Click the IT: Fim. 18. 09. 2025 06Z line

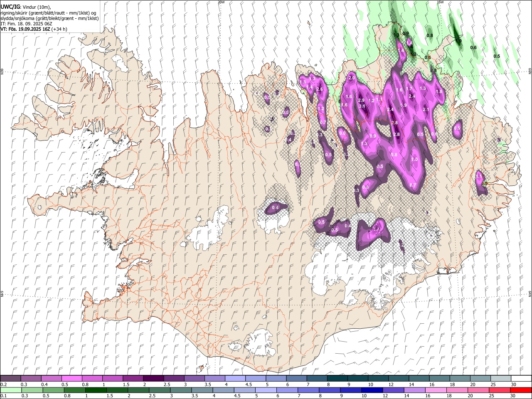(26, 24)
